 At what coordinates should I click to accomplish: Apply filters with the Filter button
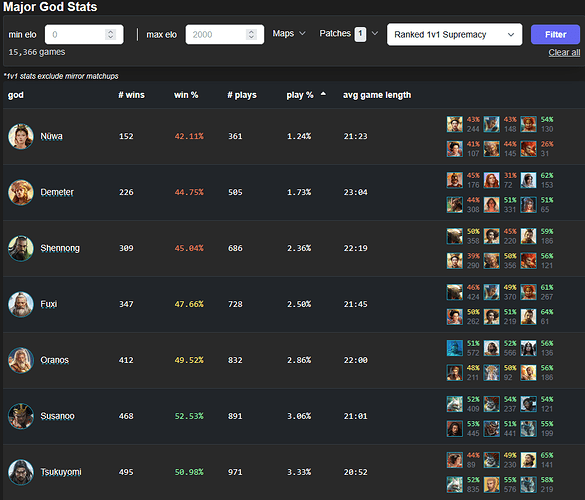555,34
